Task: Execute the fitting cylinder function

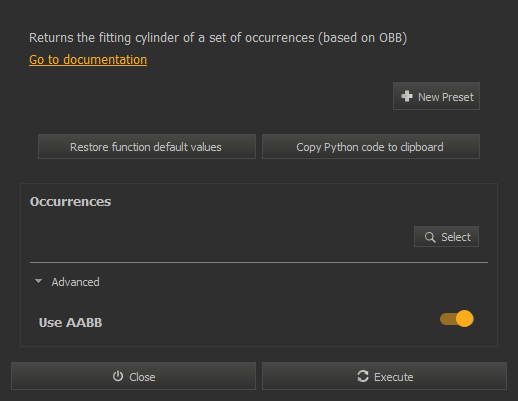Action: pyautogui.click(x=384, y=376)
